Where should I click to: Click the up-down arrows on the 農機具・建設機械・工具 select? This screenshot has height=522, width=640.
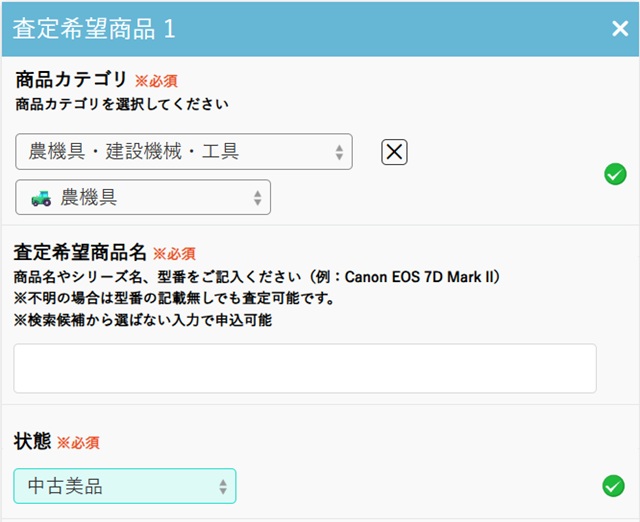339,152
